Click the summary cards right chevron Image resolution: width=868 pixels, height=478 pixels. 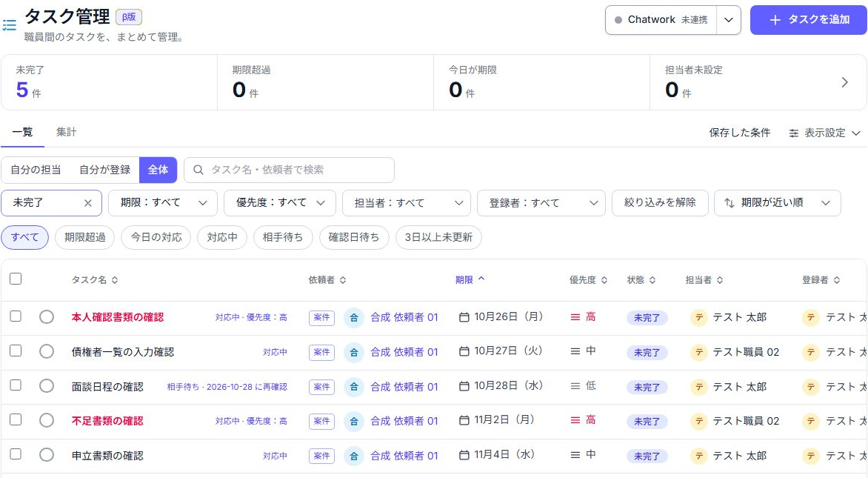pyautogui.click(x=845, y=82)
